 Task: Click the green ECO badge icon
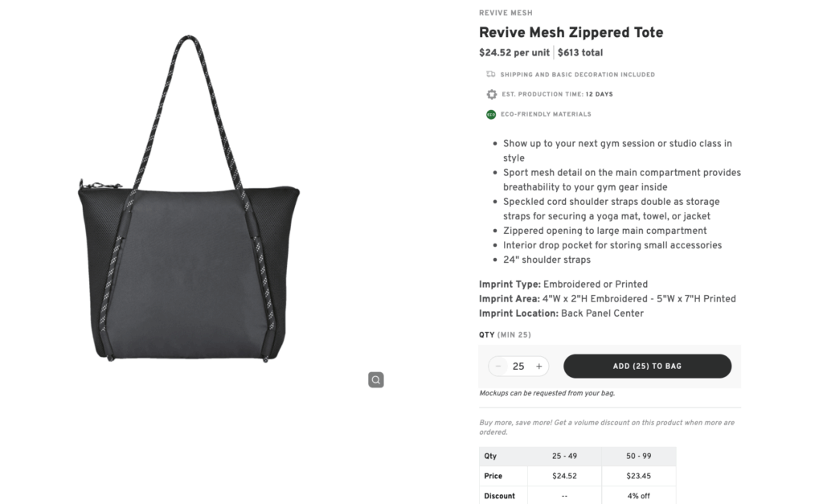point(490,114)
